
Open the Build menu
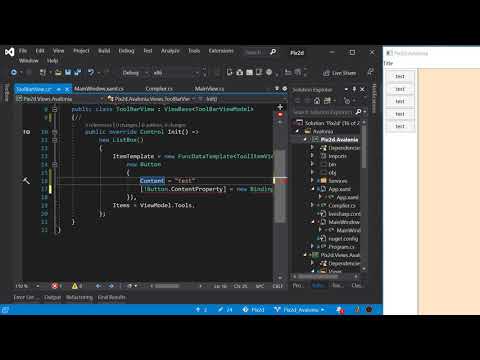104,51
